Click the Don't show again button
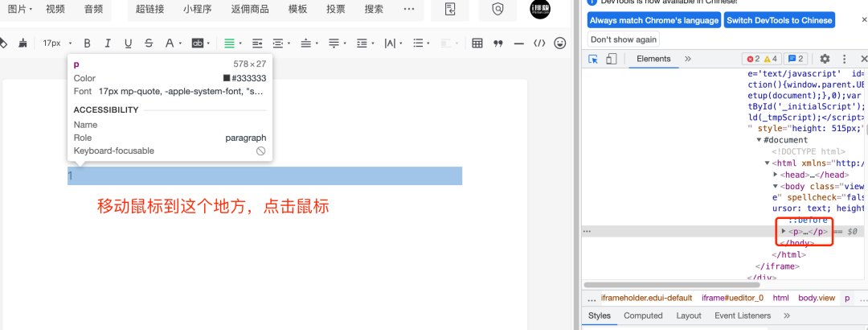 click(624, 39)
